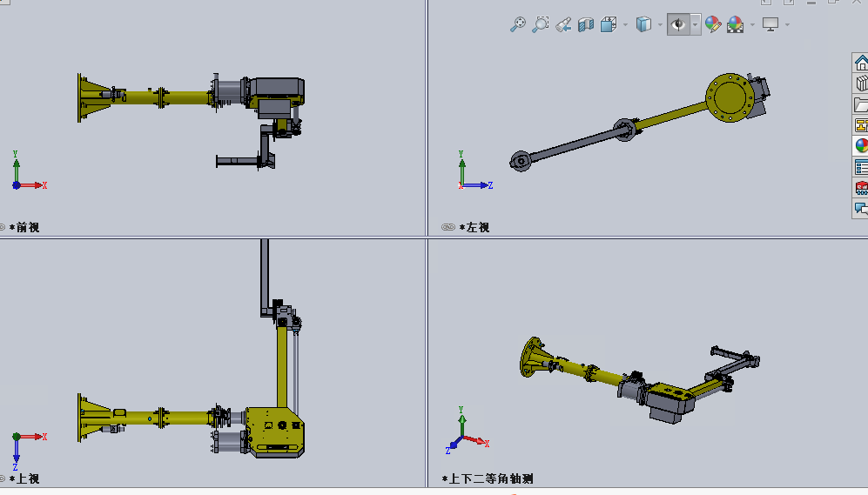
Task: Click the *上下二等角轴测 dimetric view label
Action: pyautogui.click(x=488, y=479)
